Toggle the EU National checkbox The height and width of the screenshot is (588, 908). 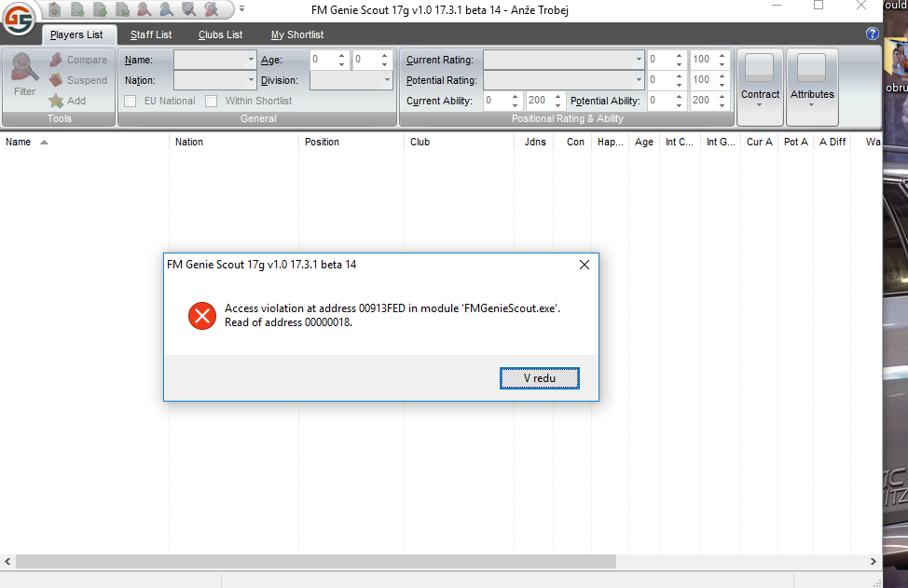131,101
